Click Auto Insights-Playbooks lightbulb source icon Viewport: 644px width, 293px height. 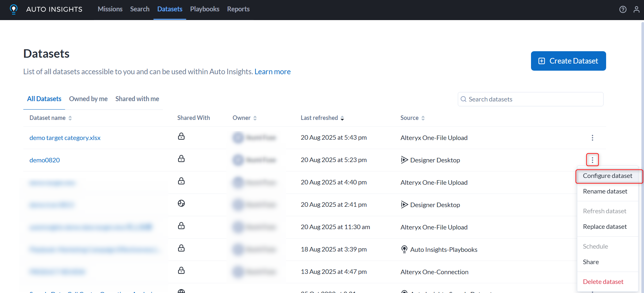click(404, 249)
